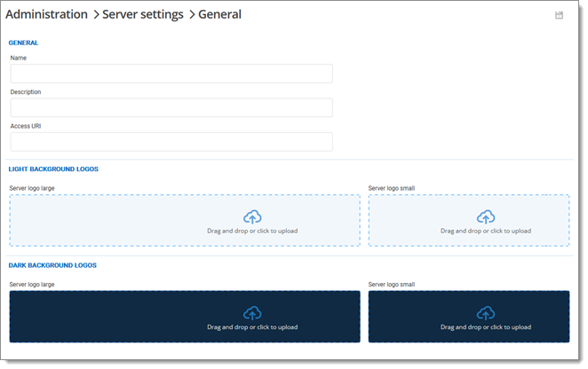Screen dimensions: 588x369
Task: Click 'Server logo large' label under light logos
Action: click(32, 188)
